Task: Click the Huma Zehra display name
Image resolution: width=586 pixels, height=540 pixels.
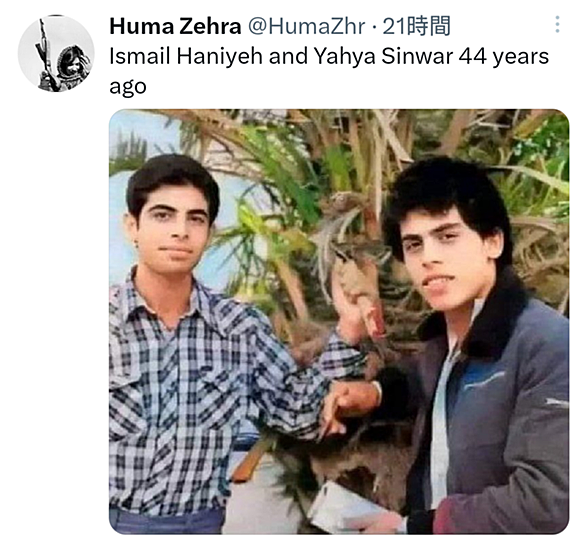Action: pos(175,27)
